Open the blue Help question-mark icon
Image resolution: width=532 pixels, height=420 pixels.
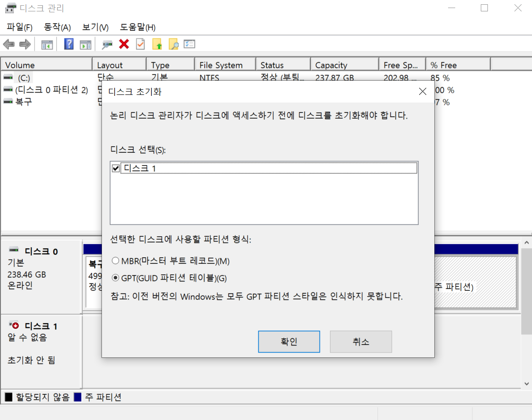coord(69,44)
